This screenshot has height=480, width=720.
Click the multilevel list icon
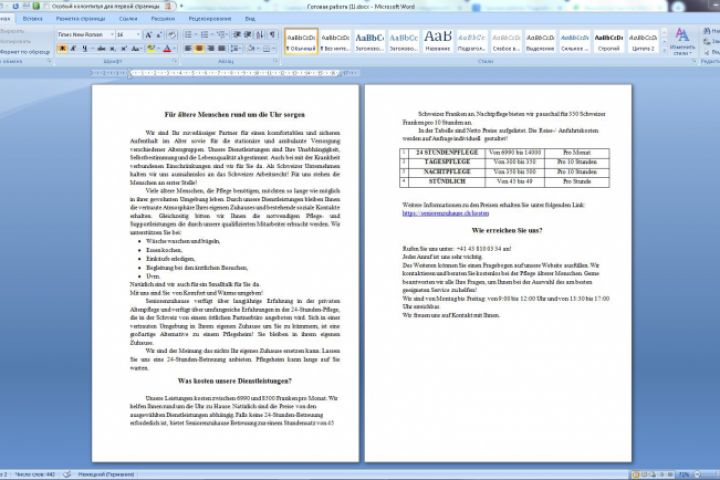click(x=221, y=35)
